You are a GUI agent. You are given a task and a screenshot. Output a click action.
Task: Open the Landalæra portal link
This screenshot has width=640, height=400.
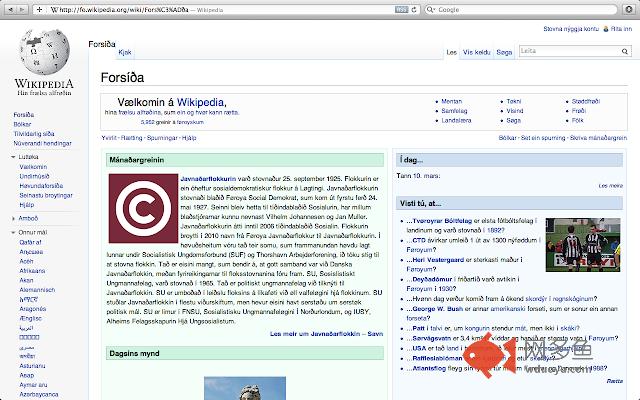[456, 120]
